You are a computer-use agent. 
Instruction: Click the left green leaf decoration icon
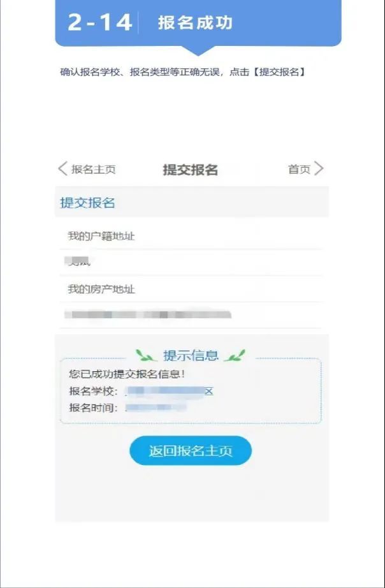[x=145, y=355]
